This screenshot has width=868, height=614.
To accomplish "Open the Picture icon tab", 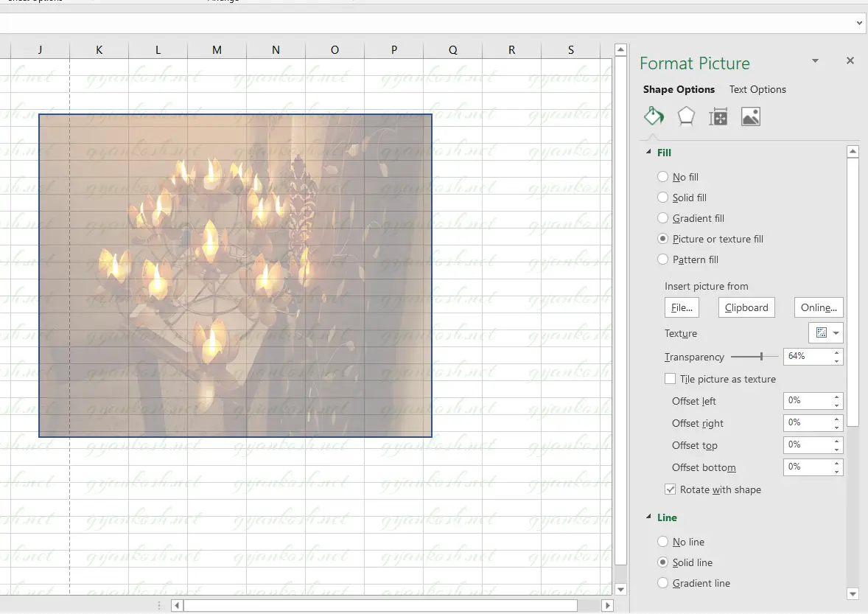I will click(751, 116).
